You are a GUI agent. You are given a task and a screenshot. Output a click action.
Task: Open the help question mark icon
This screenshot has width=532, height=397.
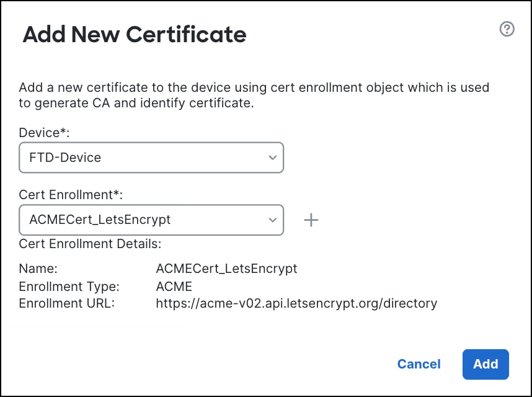point(507,29)
